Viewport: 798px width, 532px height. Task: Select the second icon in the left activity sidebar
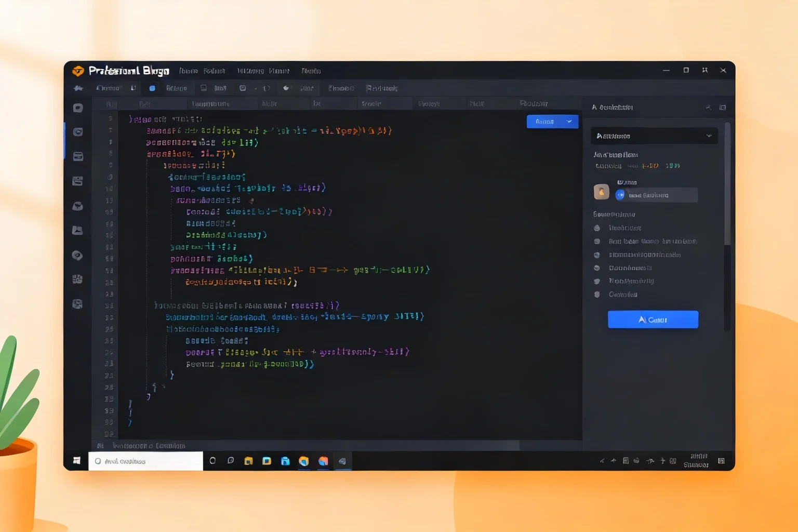point(78,132)
